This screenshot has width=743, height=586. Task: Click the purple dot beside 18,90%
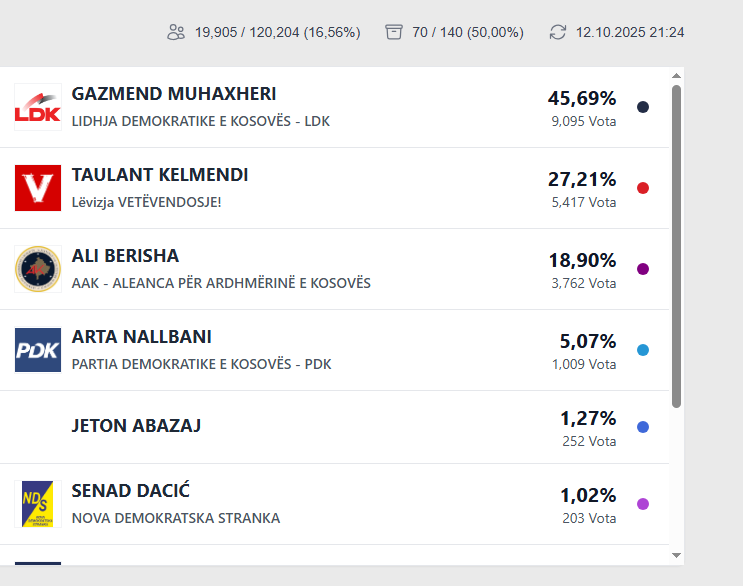tap(643, 269)
